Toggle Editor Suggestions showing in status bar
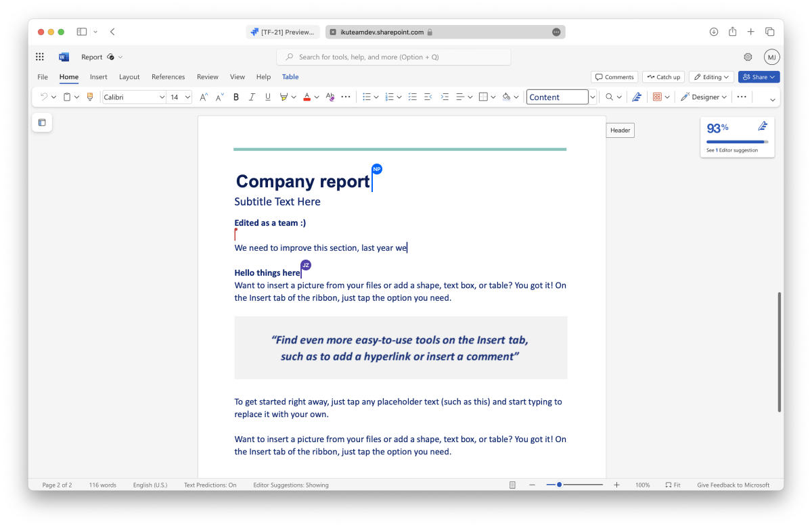The height and width of the screenshot is (528, 812). tap(290, 485)
